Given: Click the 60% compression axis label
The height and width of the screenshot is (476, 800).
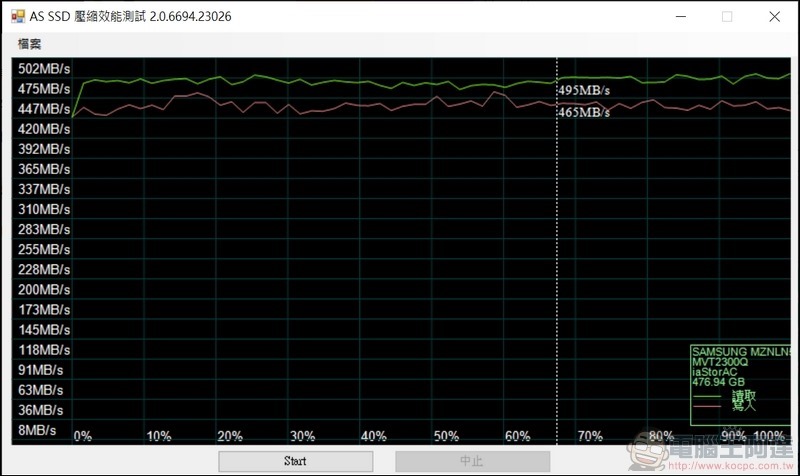Looking at the screenshot, I should pyautogui.click(x=517, y=436).
